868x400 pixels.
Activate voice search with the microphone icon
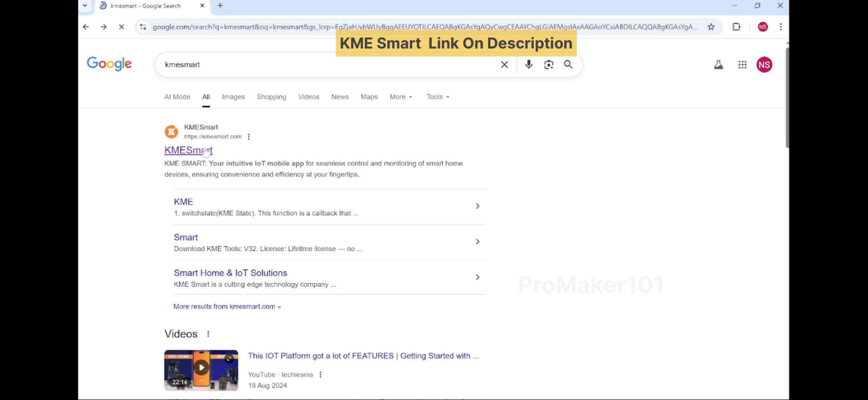tap(528, 64)
